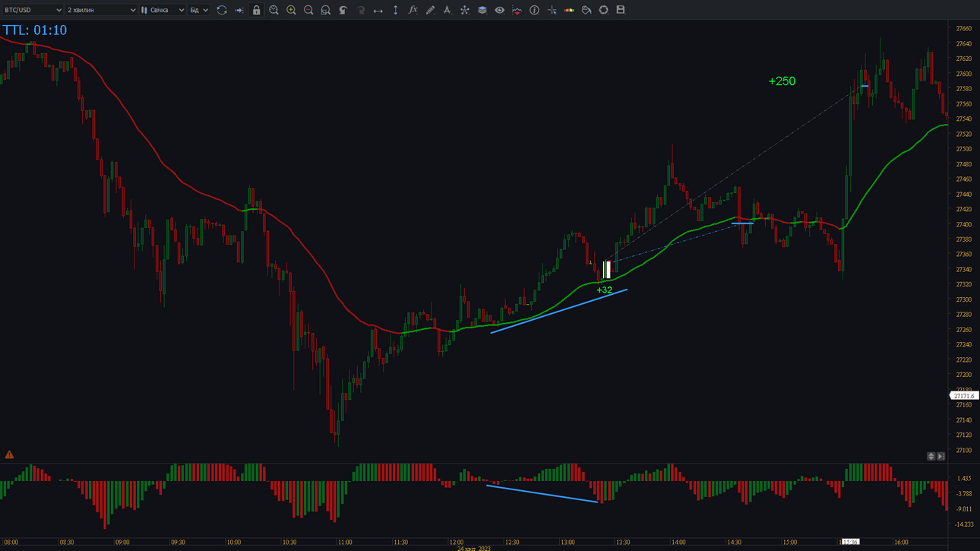Select the pencil drawing tool
The image size is (980, 551).
click(x=430, y=10)
